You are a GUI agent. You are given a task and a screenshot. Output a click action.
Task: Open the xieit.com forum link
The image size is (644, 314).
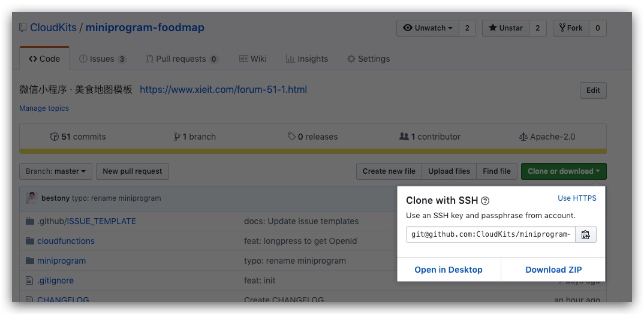(223, 89)
